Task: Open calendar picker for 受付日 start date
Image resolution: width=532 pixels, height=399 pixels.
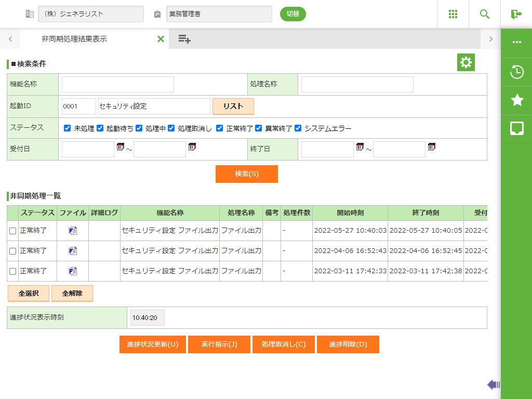Action: [121, 148]
